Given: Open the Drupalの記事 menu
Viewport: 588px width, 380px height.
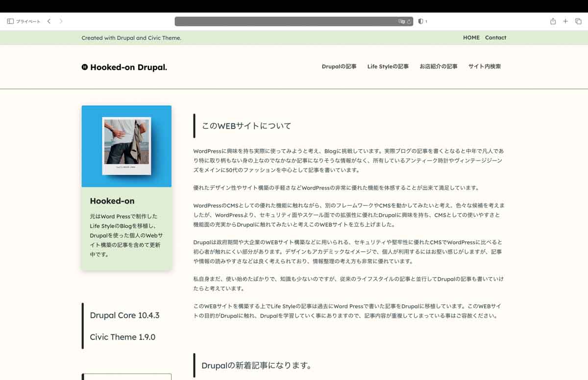Looking at the screenshot, I should tap(339, 67).
